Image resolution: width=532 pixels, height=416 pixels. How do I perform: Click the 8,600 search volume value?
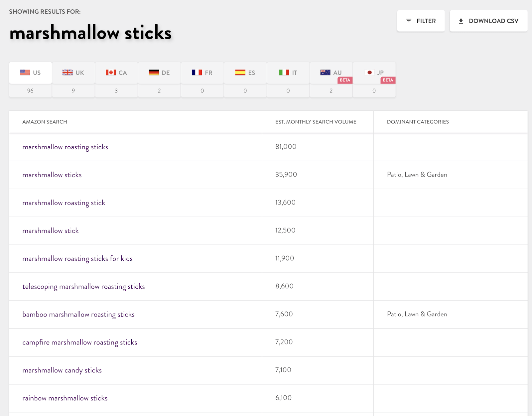click(x=284, y=286)
